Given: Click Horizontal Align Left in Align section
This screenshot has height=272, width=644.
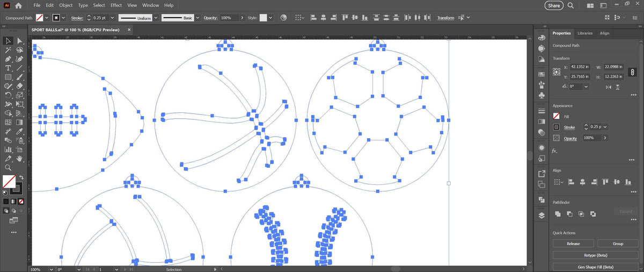Looking at the screenshot, I should click(x=572, y=182).
